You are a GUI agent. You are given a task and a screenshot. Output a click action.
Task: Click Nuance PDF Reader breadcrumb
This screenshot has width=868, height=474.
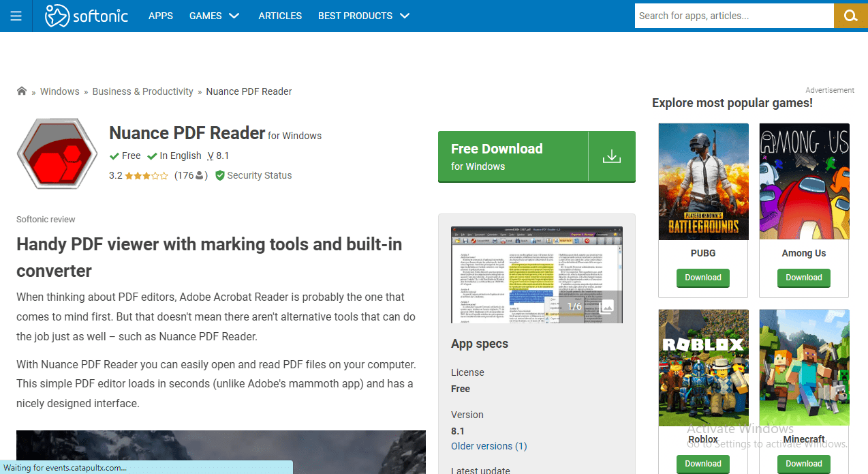[x=249, y=91]
